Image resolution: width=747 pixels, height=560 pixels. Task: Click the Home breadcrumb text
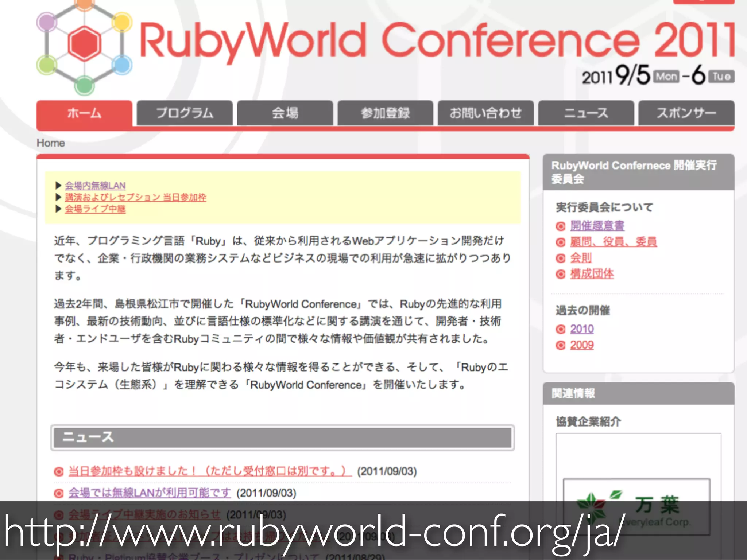tap(51, 143)
